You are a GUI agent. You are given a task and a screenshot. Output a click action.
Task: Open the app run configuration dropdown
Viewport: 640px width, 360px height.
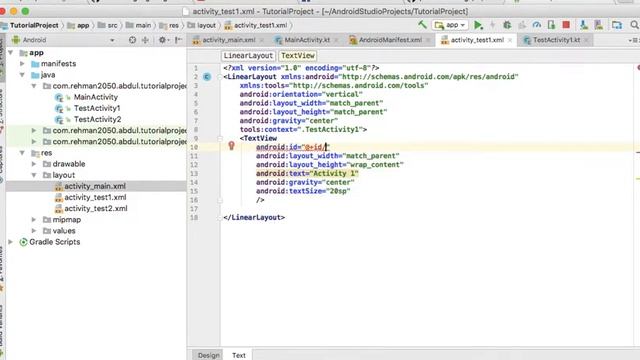coord(450,25)
